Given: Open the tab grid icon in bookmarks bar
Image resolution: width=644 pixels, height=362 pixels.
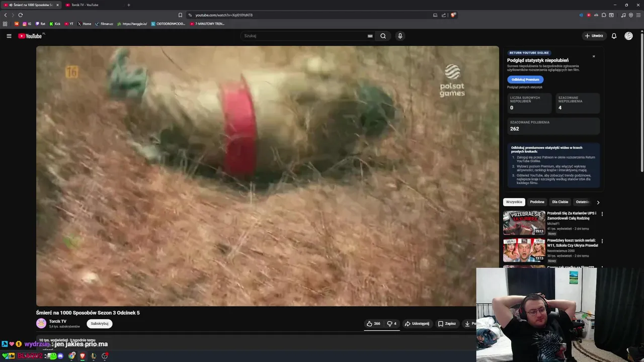Looking at the screenshot, I should (5, 24).
